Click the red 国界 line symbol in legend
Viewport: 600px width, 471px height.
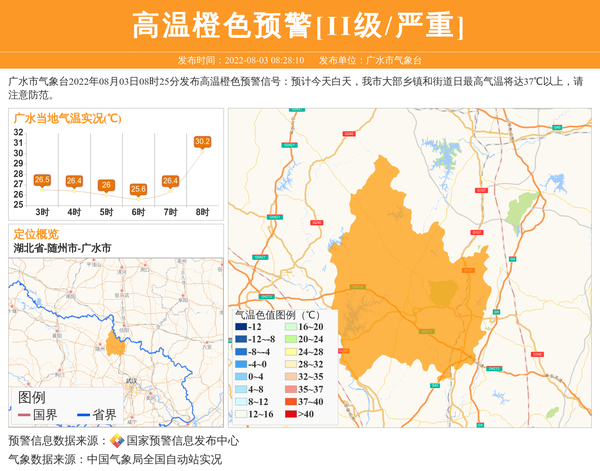click(x=24, y=415)
